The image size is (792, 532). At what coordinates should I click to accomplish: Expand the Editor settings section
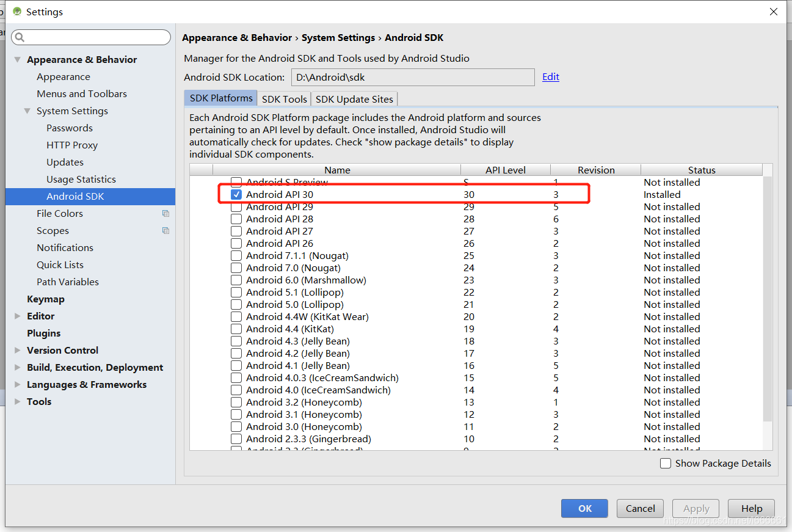tap(17, 316)
